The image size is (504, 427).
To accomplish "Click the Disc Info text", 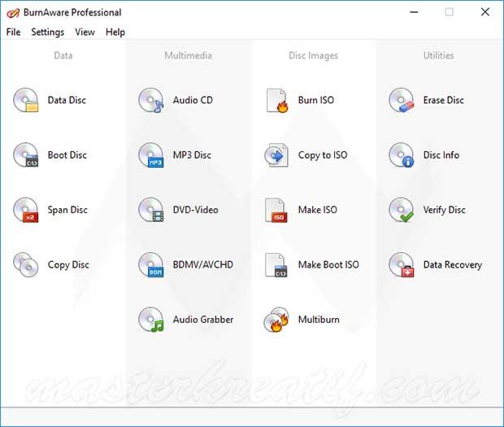I will click(x=441, y=155).
